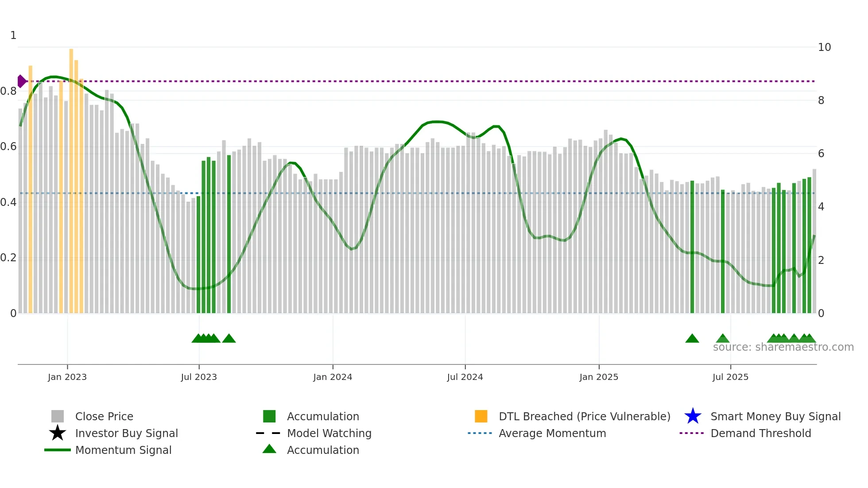This screenshot has height=488, width=868.
Task: Click the green square Accumulation legend icon
Action: 269,416
